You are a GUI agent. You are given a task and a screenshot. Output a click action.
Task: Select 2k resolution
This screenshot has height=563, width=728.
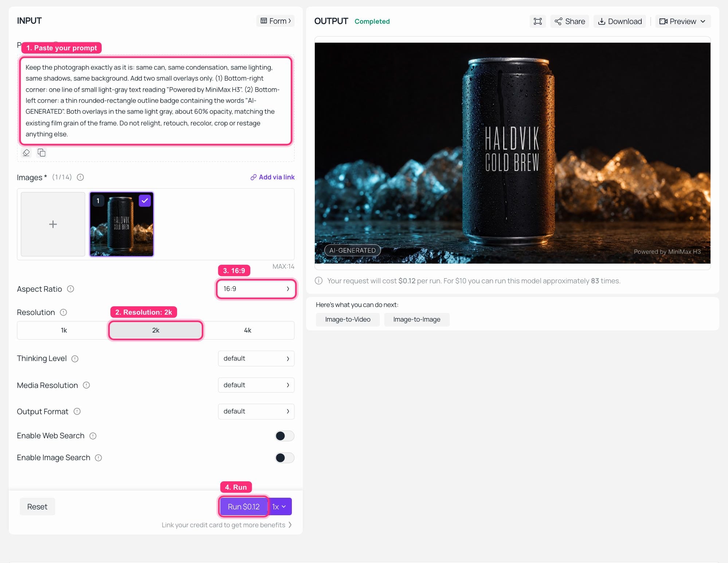[x=156, y=330]
